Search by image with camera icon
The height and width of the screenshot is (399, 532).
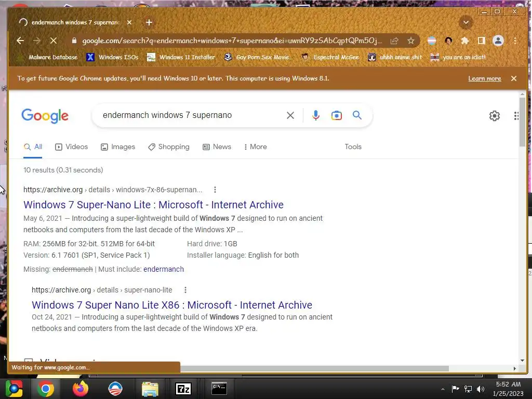coord(336,115)
